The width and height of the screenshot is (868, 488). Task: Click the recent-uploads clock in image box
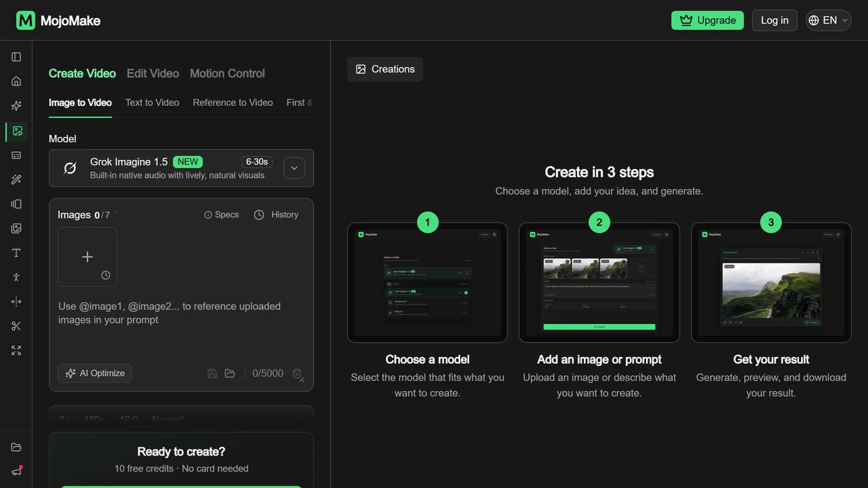coord(106,275)
